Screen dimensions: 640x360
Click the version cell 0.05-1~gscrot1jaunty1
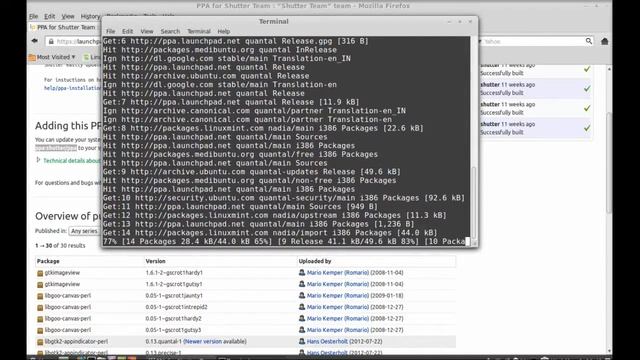[x=174, y=296]
